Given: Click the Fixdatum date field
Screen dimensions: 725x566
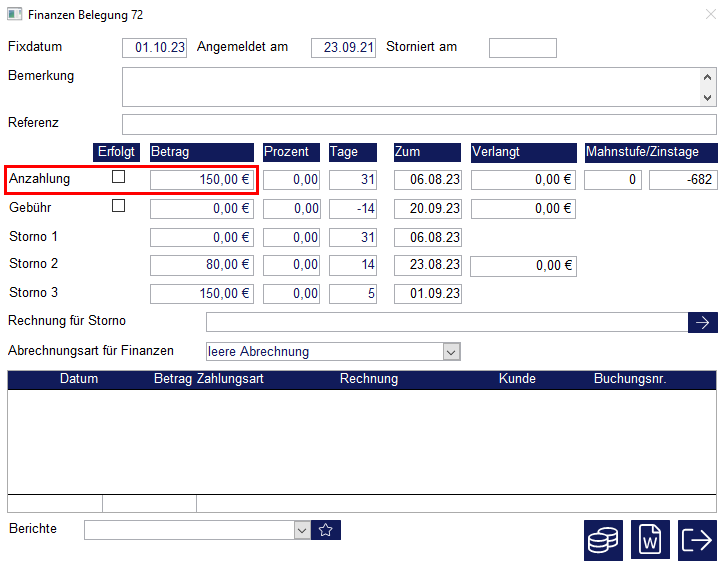Looking at the screenshot, I should click(154, 48).
